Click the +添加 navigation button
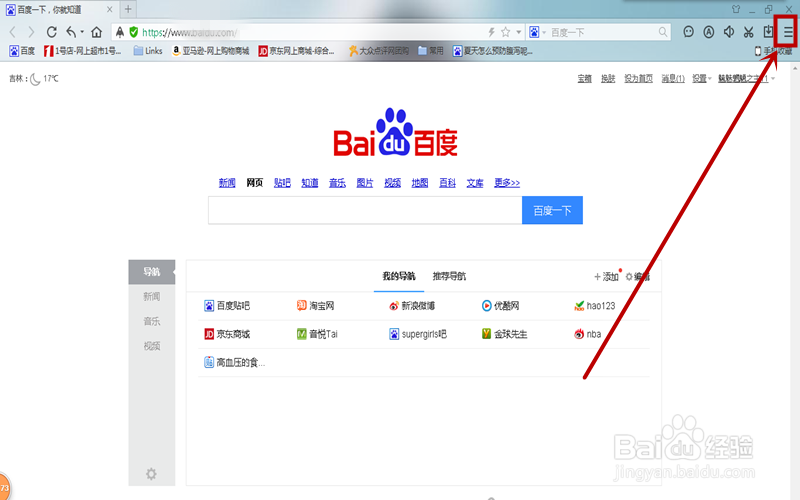800x500 pixels. pyautogui.click(x=607, y=277)
